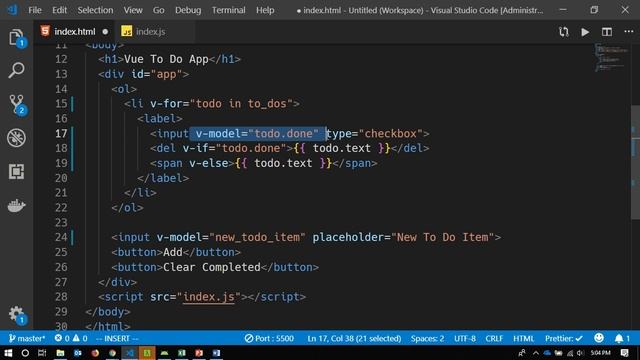
Task: Open the Terminal menu
Action: [228, 10]
